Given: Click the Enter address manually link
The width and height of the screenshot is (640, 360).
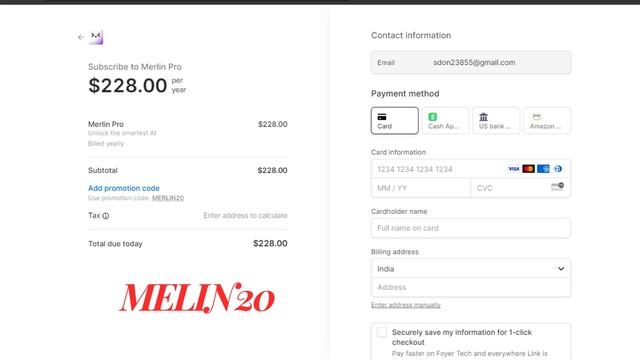Looking at the screenshot, I should (x=406, y=305).
